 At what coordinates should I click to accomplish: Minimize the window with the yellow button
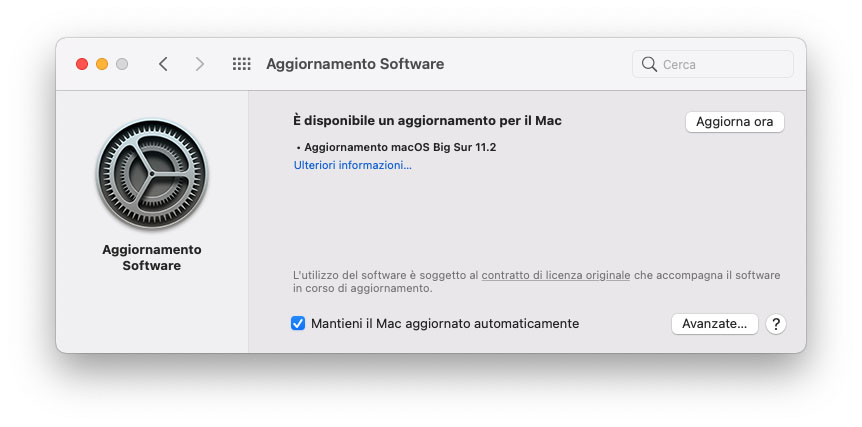point(102,64)
